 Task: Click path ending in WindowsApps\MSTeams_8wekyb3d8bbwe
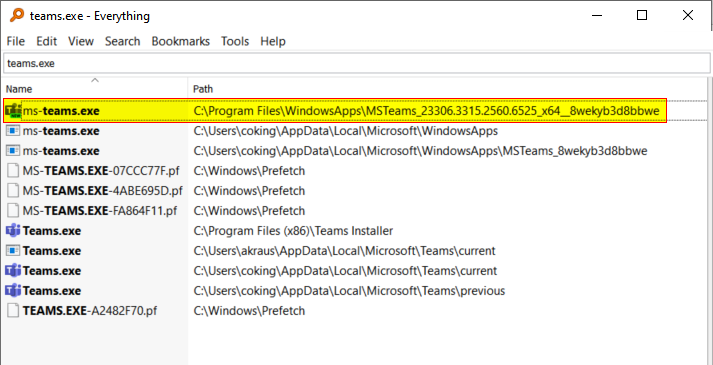pyautogui.click(x=420, y=150)
